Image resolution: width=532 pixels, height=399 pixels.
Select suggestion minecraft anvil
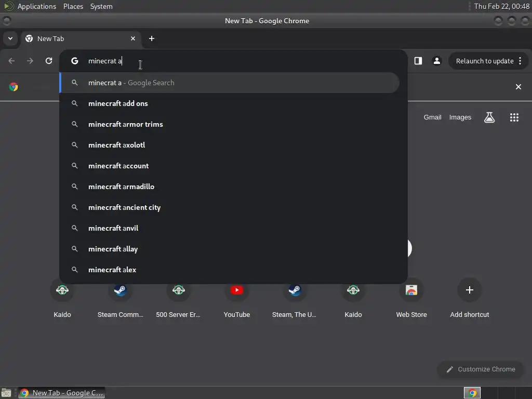coord(229,228)
